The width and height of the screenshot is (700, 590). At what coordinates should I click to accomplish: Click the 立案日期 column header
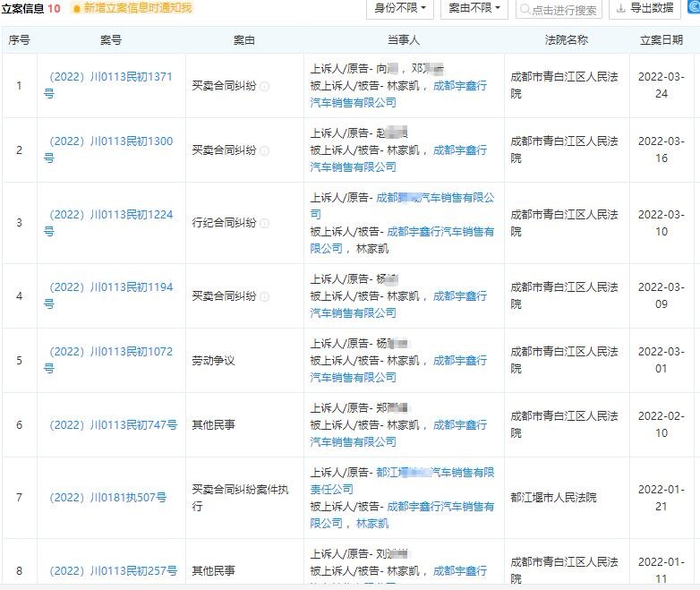[662, 40]
